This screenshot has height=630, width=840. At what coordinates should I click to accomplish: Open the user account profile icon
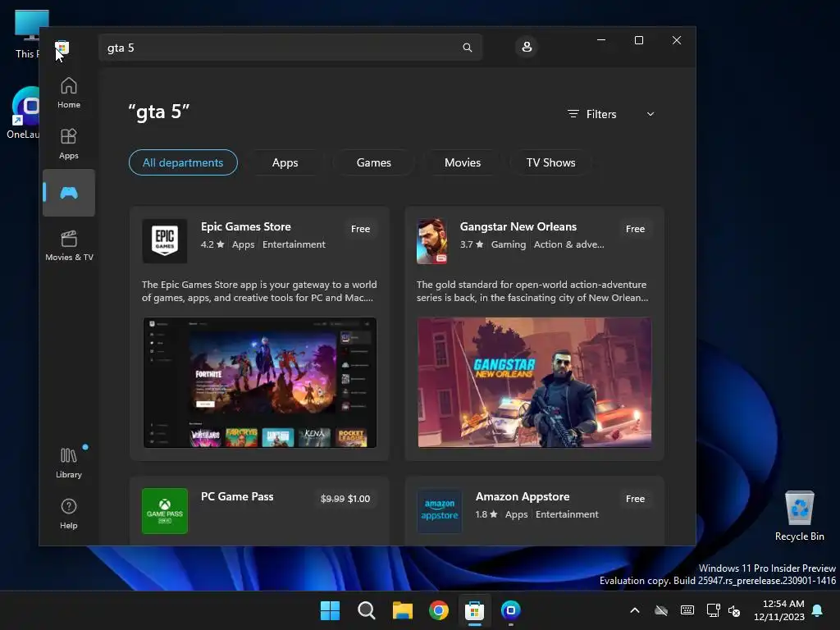point(527,47)
